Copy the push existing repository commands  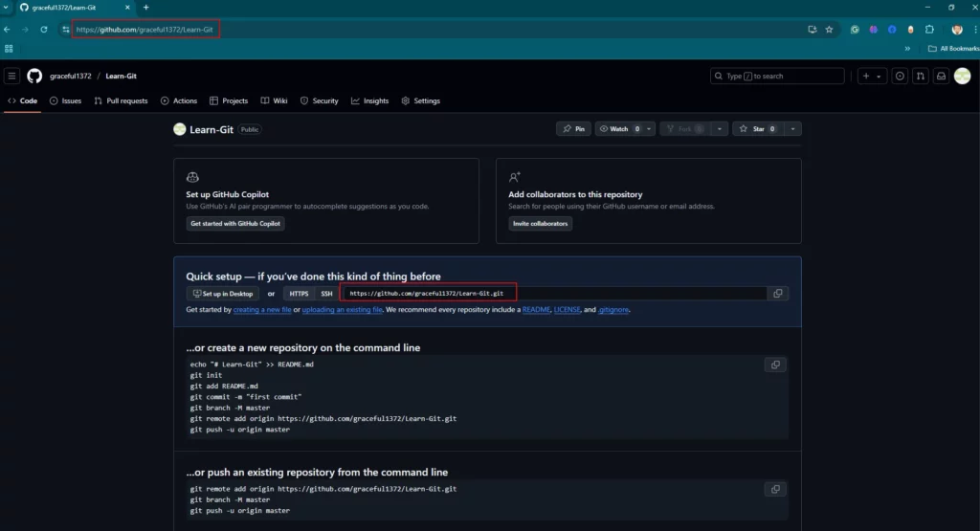pyautogui.click(x=775, y=489)
